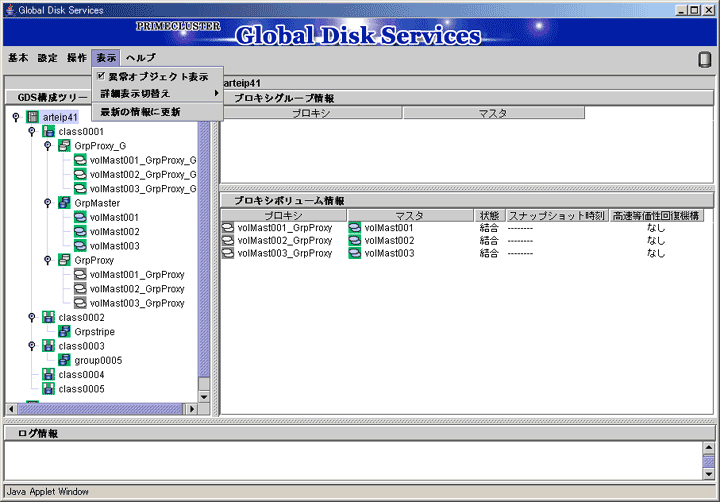Collapse the class0003 tree node
Viewport: 720px width, 502px height.
(x=32, y=346)
